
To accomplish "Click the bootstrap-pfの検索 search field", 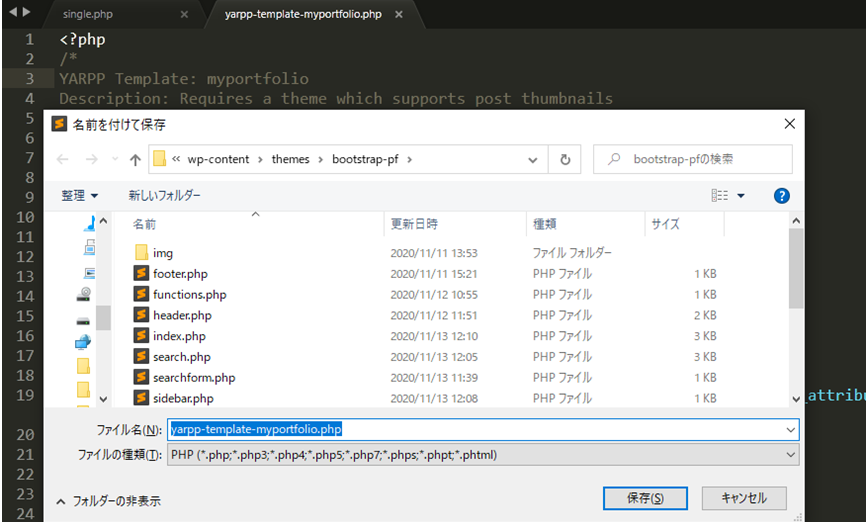I will click(x=700, y=159).
